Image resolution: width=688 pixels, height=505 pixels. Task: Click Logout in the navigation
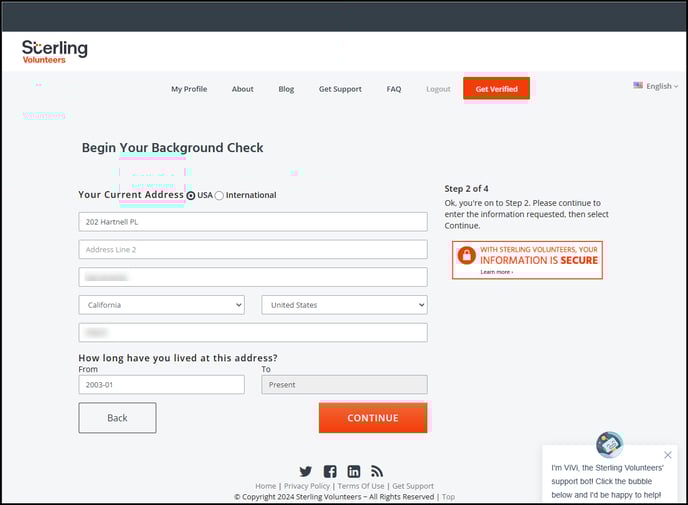[438, 89]
